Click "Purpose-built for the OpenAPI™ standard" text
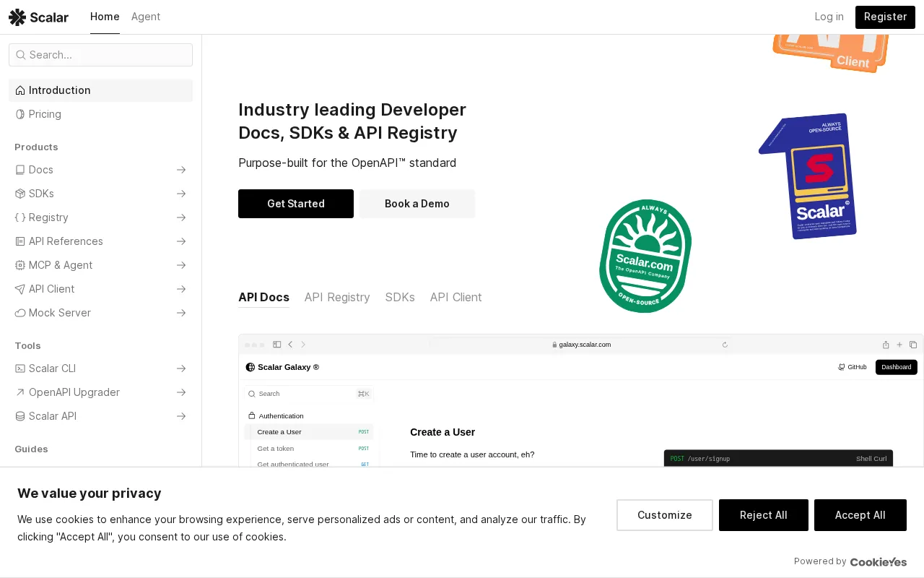The width and height of the screenshot is (924, 578). coord(347,163)
